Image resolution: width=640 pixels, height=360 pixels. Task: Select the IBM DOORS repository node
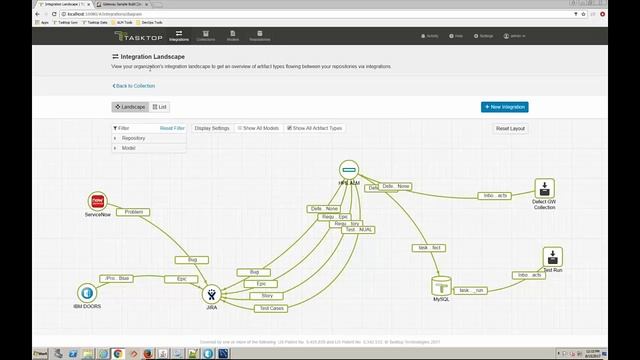click(x=87, y=293)
